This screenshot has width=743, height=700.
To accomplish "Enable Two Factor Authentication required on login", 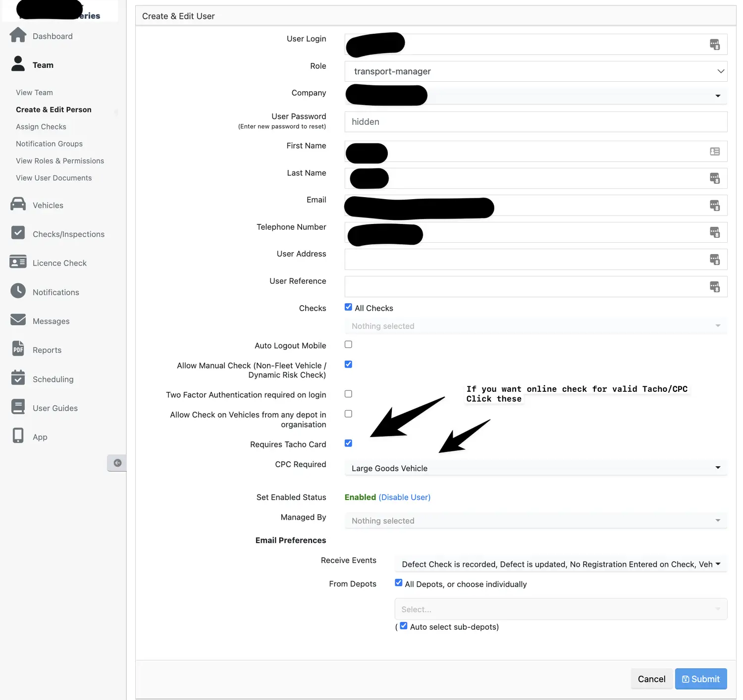I will pyautogui.click(x=348, y=394).
